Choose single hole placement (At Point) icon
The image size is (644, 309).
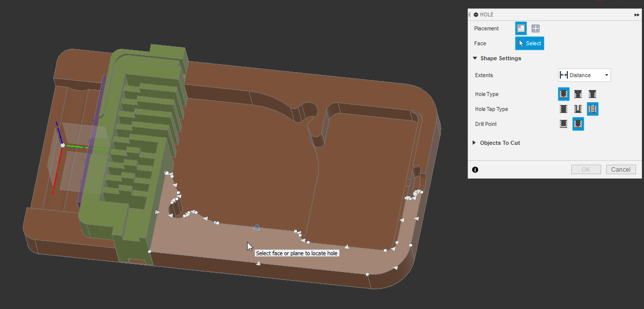(521, 28)
